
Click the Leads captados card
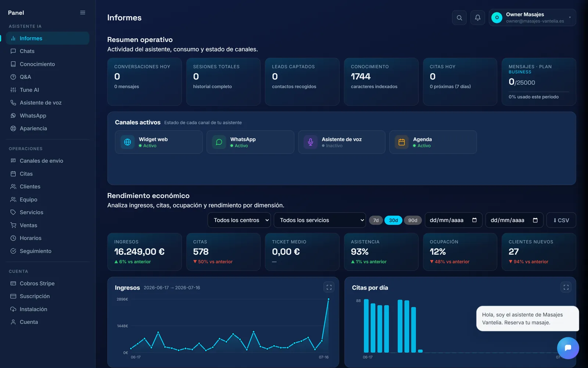tap(302, 82)
